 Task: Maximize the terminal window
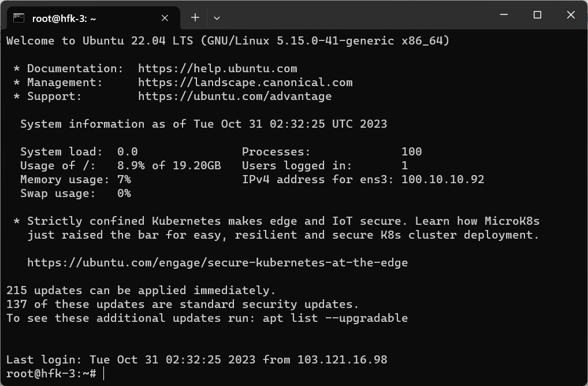[x=537, y=15]
